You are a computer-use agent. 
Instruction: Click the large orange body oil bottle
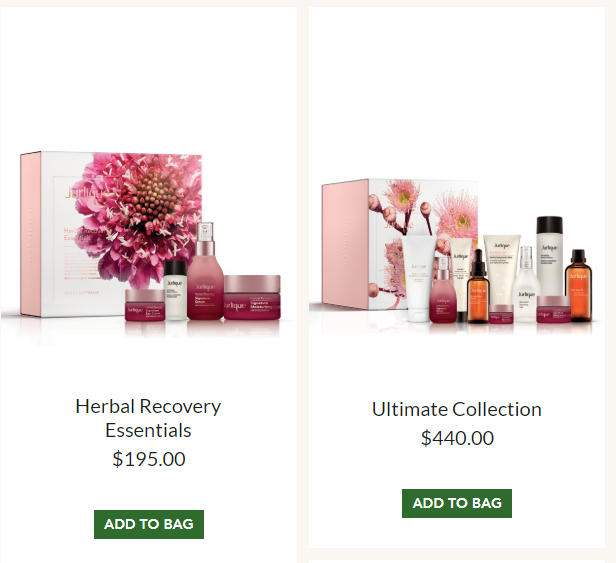(578, 285)
